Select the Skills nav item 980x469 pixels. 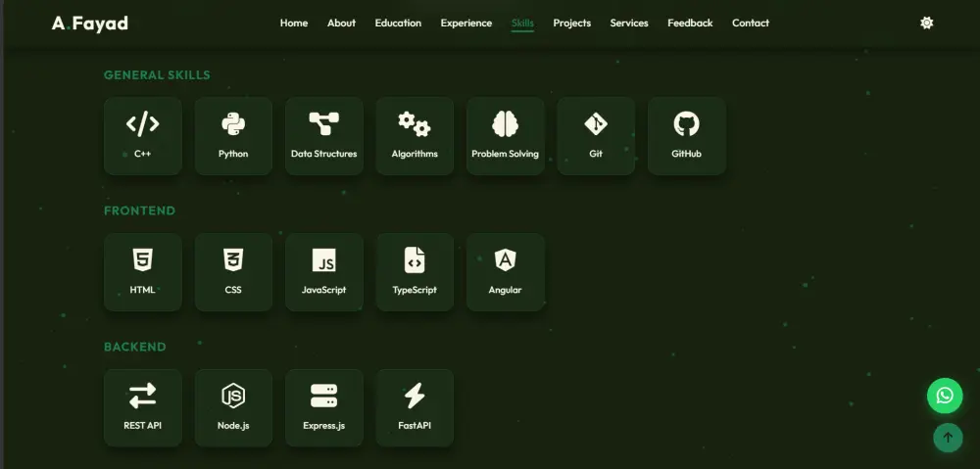pyautogui.click(x=522, y=23)
